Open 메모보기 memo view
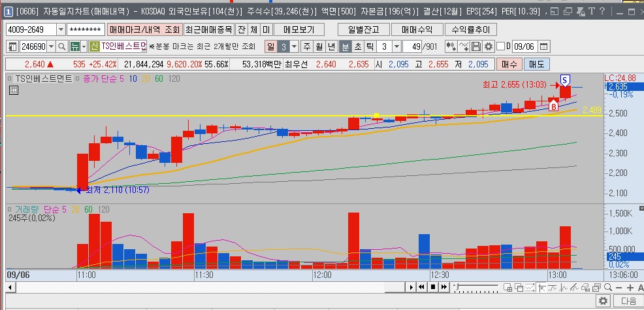The width and height of the screenshot is (644, 310). click(299, 29)
